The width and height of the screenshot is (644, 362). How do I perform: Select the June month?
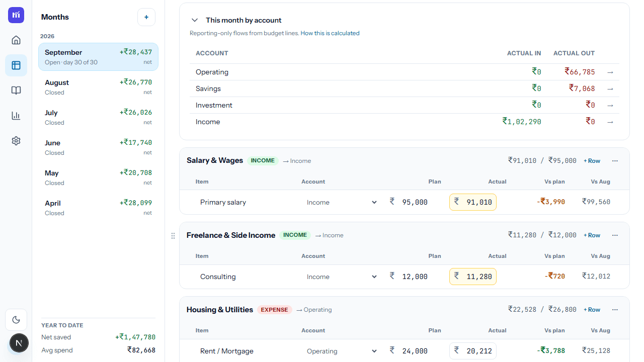click(99, 147)
